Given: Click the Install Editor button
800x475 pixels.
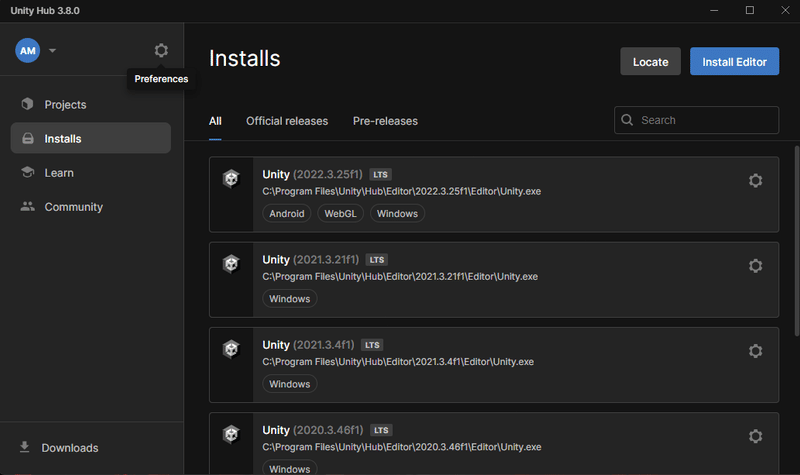Looking at the screenshot, I should click(734, 61).
